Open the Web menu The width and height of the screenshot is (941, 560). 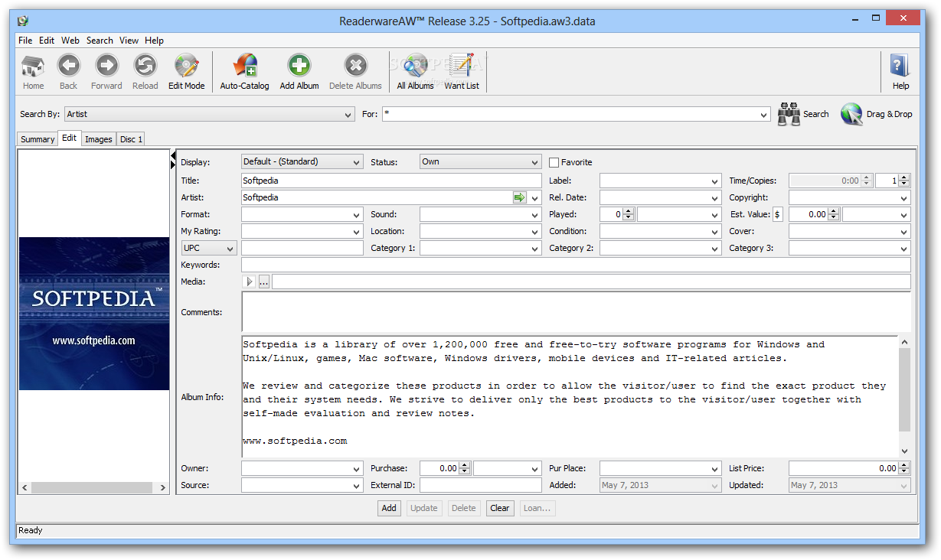tap(70, 41)
